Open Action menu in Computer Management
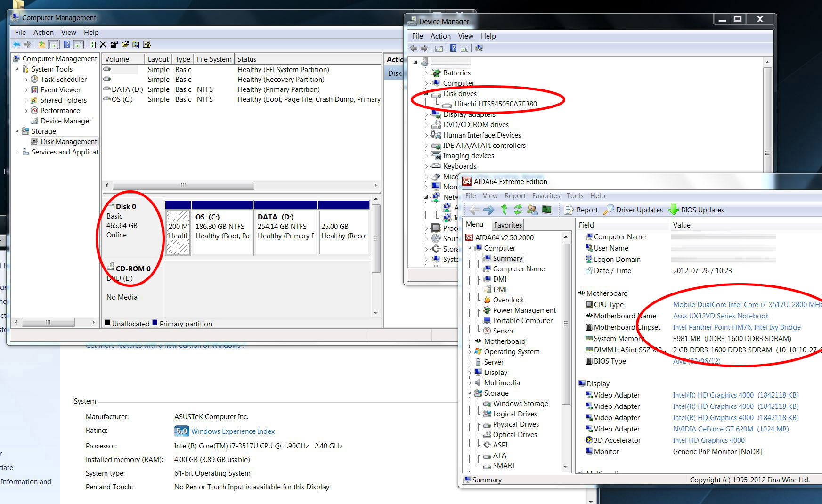 coord(43,33)
